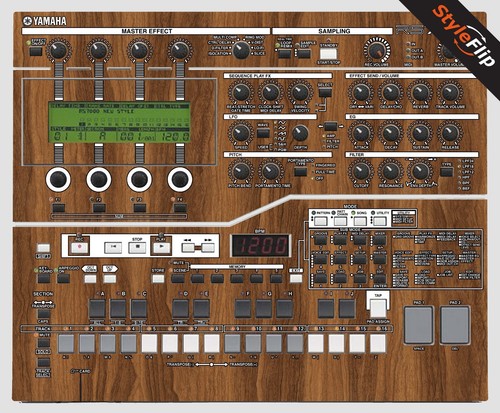Select UTILITY mode button
The width and height of the screenshot is (500, 413).
pos(380,221)
